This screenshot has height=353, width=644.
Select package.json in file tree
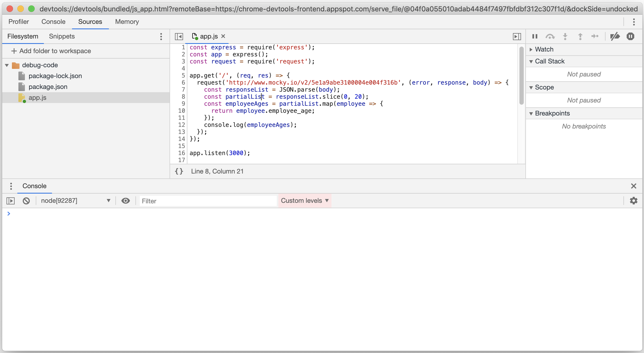(48, 87)
